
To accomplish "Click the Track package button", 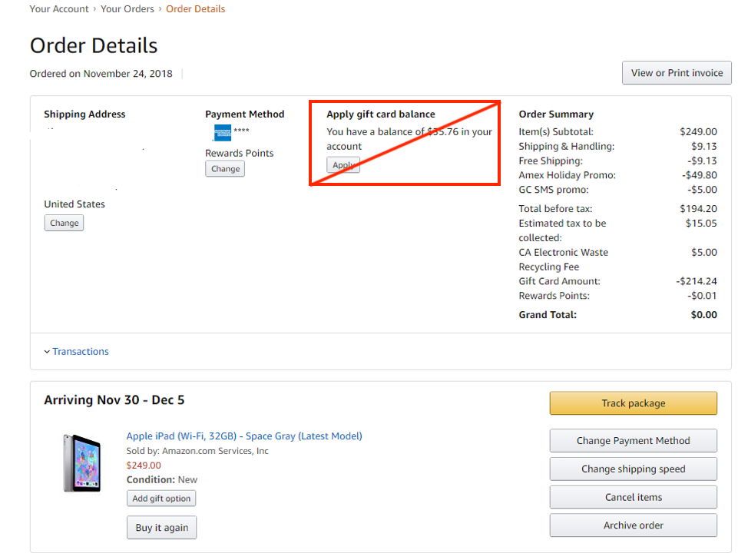I will [633, 403].
